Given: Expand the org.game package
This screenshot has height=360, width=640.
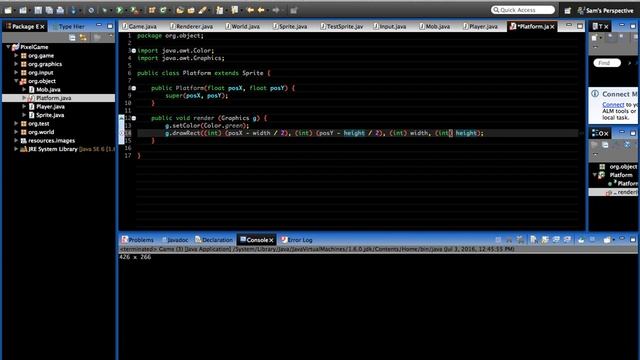Looking at the screenshot, I should (x=16, y=56).
